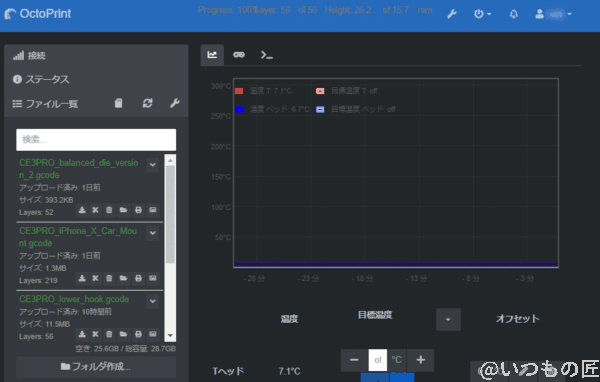
Task: Select file name CE3PRO_balanced_die_version_2.gcode
Action: tap(79, 169)
